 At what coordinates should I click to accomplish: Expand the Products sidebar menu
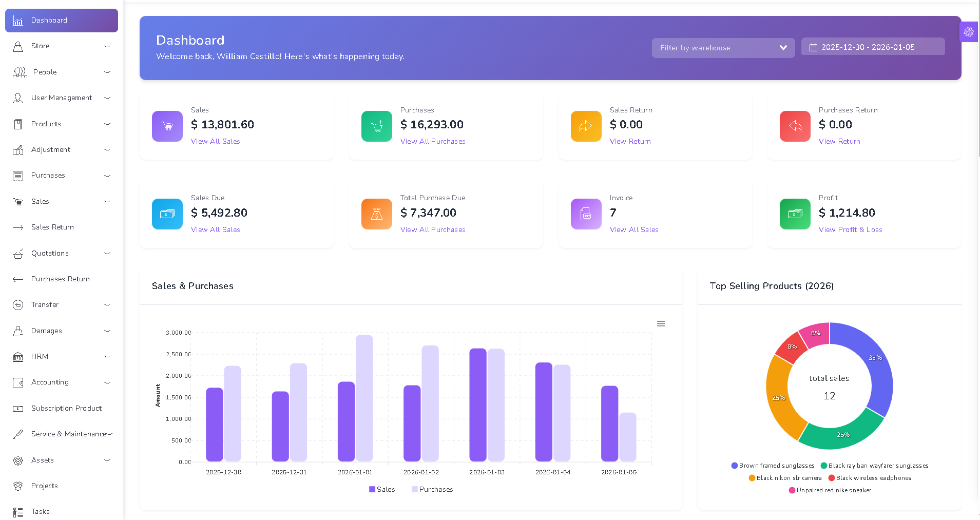(x=62, y=124)
